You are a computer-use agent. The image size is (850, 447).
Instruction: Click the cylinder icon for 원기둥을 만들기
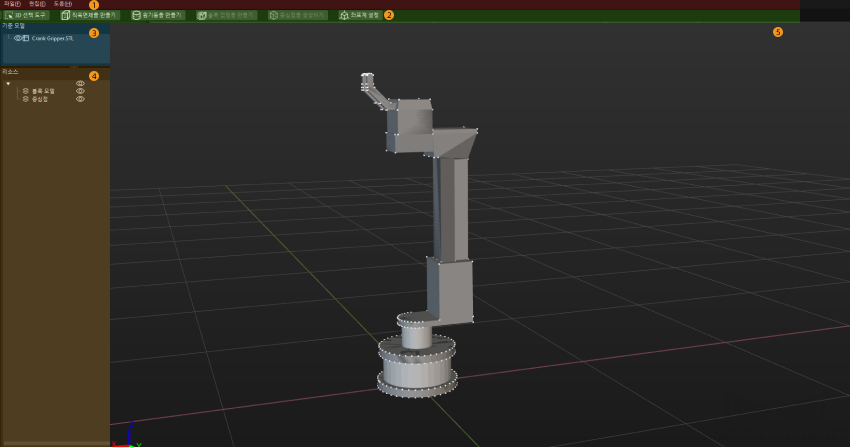pyautogui.click(x=137, y=16)
